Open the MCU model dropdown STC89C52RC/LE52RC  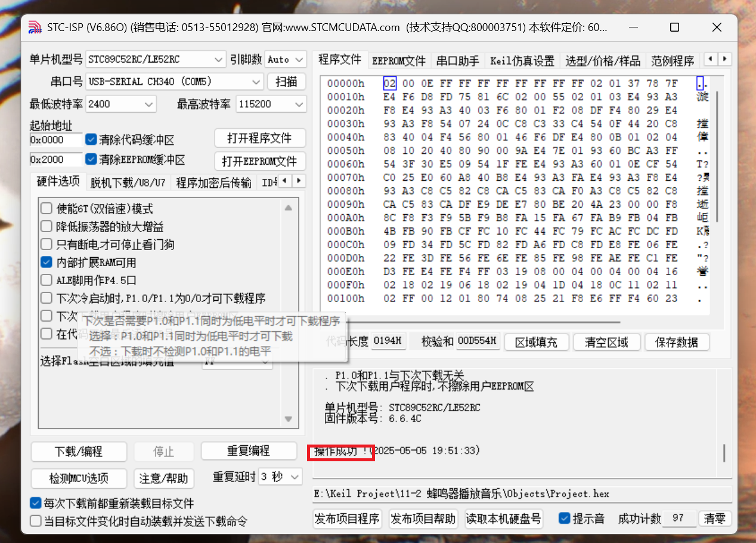(x=155, y=60)
